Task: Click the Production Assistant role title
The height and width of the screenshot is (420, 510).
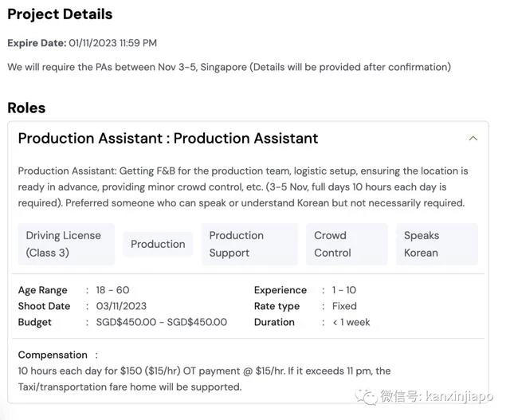Action: tap(168, 138)
